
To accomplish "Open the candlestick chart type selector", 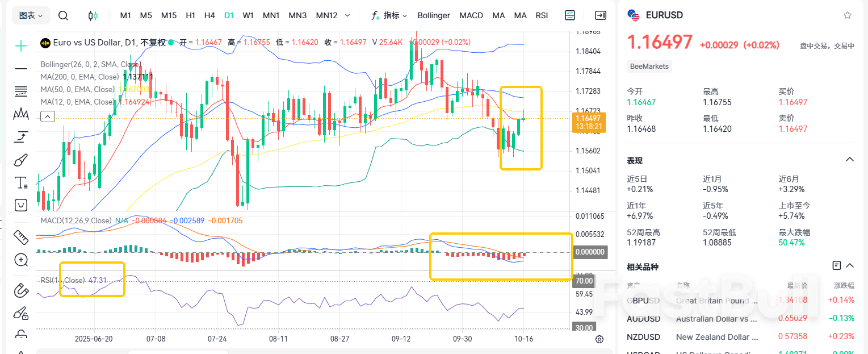I will tap(94, 15).
